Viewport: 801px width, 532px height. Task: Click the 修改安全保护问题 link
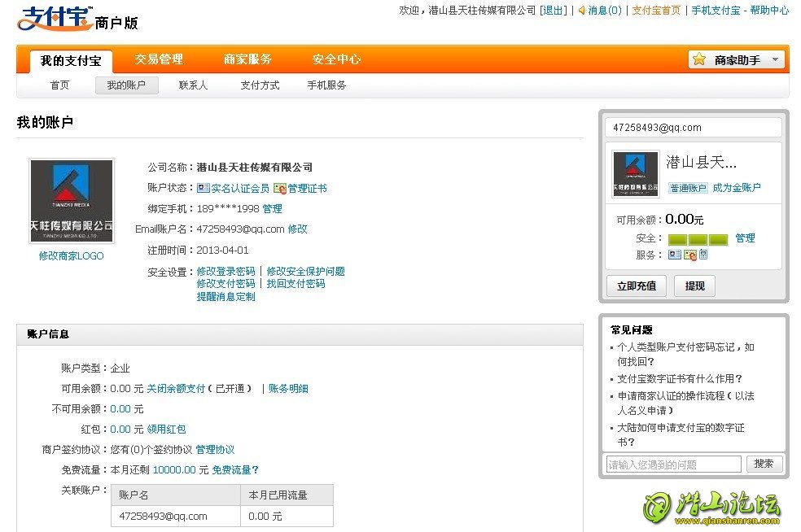point(305,271)
